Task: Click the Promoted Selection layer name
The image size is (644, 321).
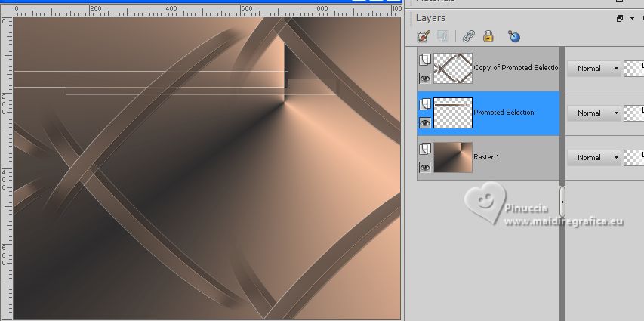Action: (504, 113)
